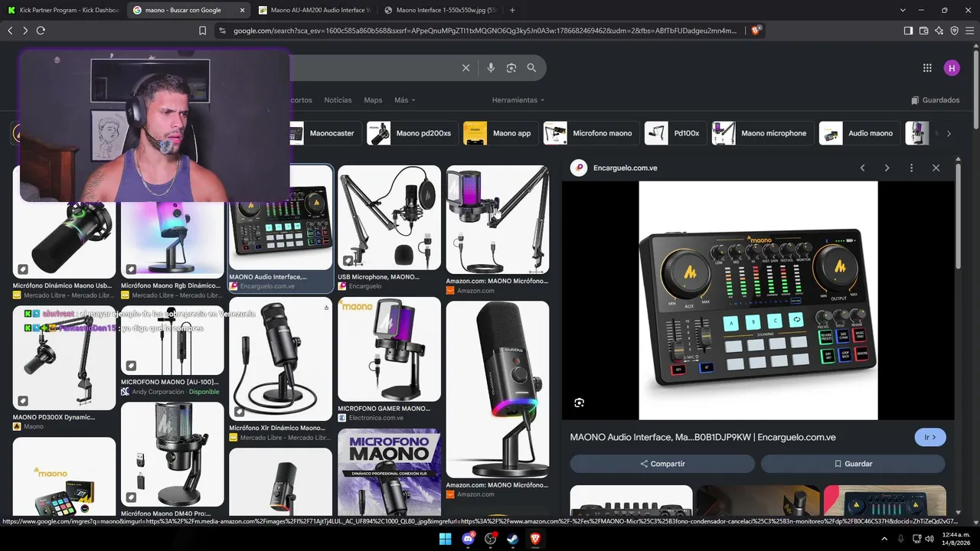Open the Google account avatar H
Screen dimensions: 980x551
coord(952,68)
